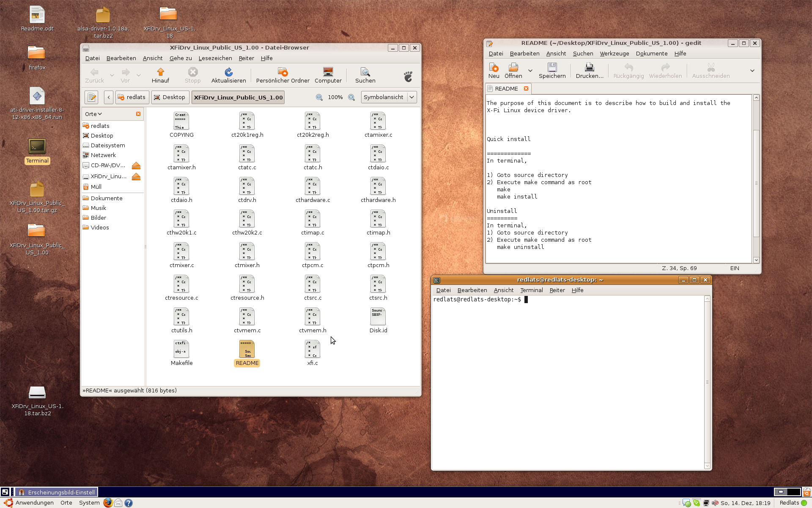
Task: Click the Drucken print icon in gedit
Action: pos(589,67)
